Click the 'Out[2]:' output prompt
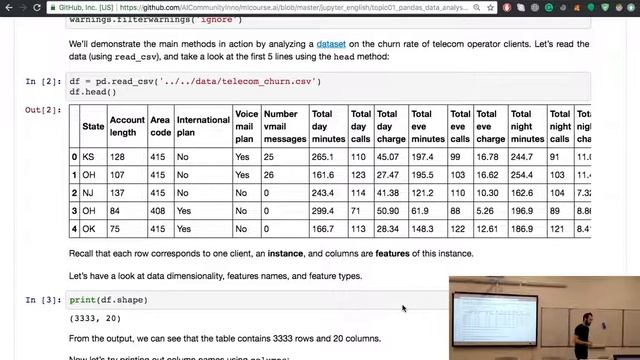The image size is (640, 360). pos(43,110)
